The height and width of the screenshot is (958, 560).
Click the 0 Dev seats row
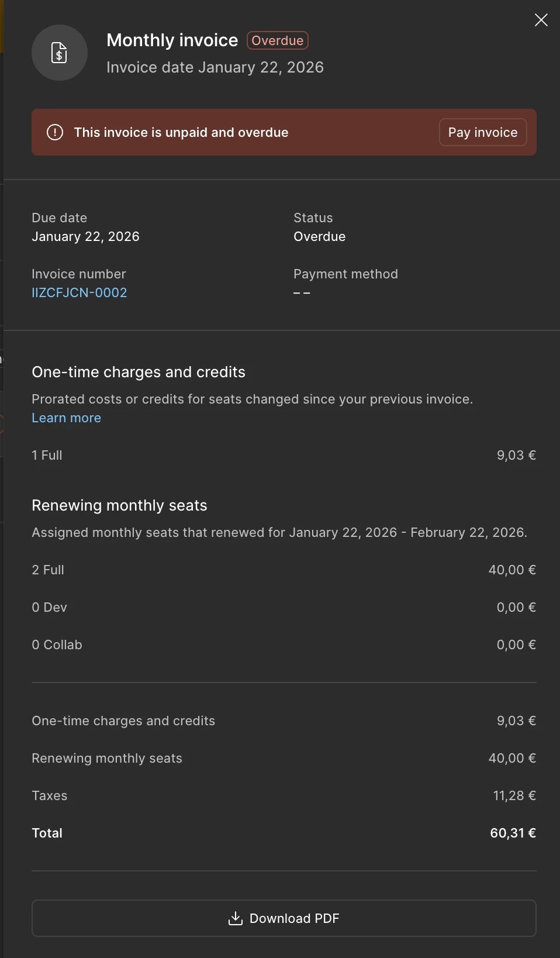pyautogui.click(x=49, y=607)
